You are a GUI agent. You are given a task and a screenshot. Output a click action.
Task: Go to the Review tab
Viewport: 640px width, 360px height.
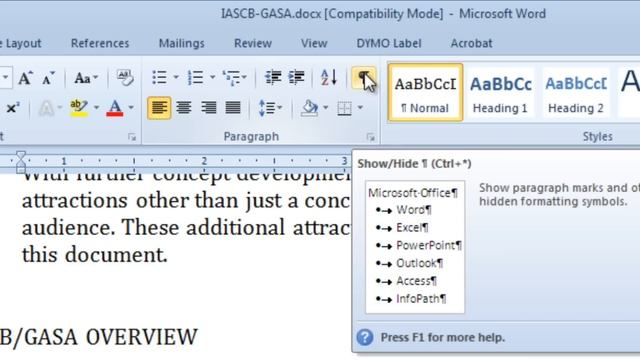(253, 43)
